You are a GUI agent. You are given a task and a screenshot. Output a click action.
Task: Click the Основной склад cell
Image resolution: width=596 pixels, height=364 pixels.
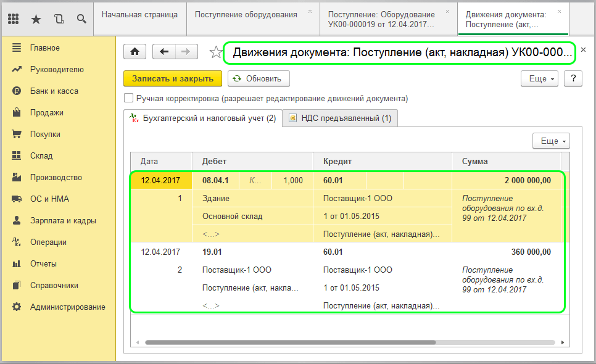coord(253,216)
